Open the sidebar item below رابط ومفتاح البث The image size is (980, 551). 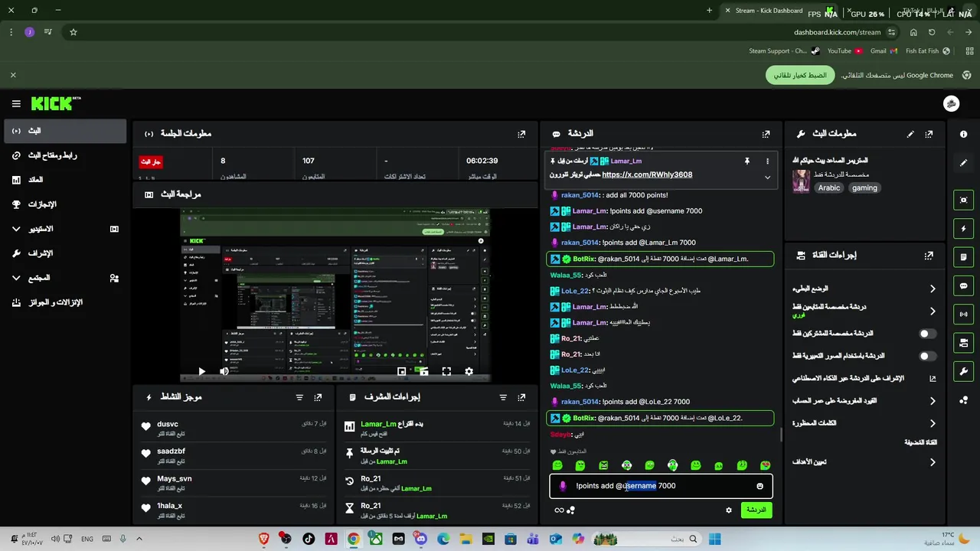[x=65, y=180]
